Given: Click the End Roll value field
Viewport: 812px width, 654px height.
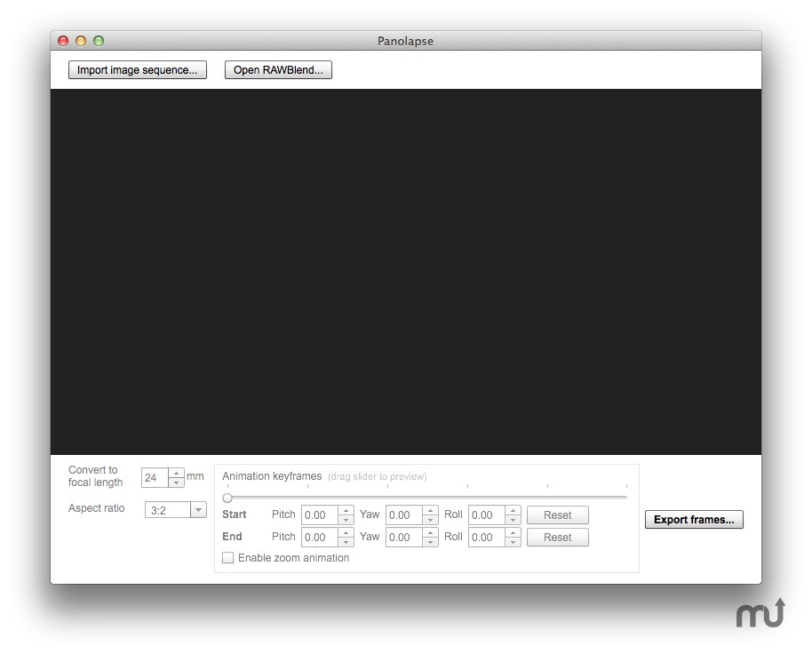Looking at the screenshot, I should tap(487, 538).
